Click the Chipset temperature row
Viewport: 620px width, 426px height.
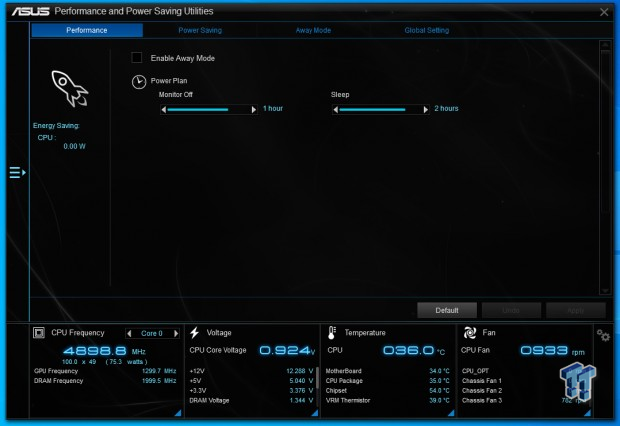388,390
